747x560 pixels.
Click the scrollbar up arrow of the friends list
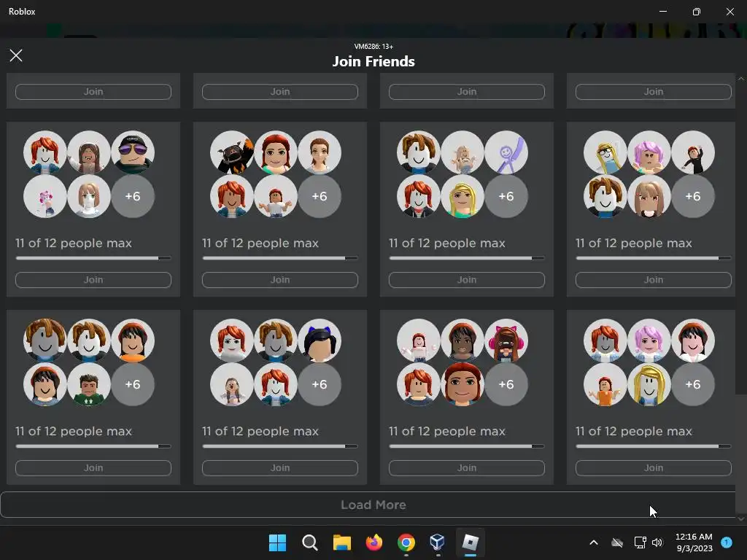pos(741,79)
